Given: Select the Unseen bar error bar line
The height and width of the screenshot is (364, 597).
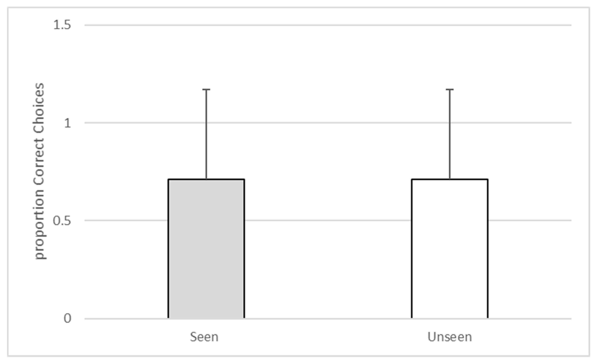Looking at the screenshot, I should click(x=450, y=136).
